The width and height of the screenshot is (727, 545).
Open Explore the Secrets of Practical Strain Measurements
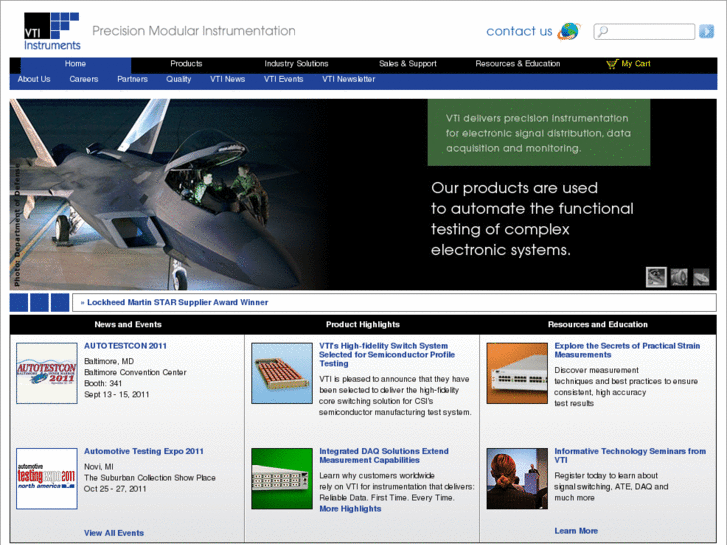[x=627, y=350]
